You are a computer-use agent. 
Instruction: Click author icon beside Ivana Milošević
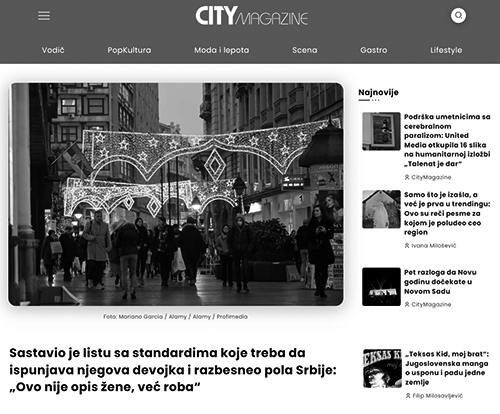tap(407, 245)
